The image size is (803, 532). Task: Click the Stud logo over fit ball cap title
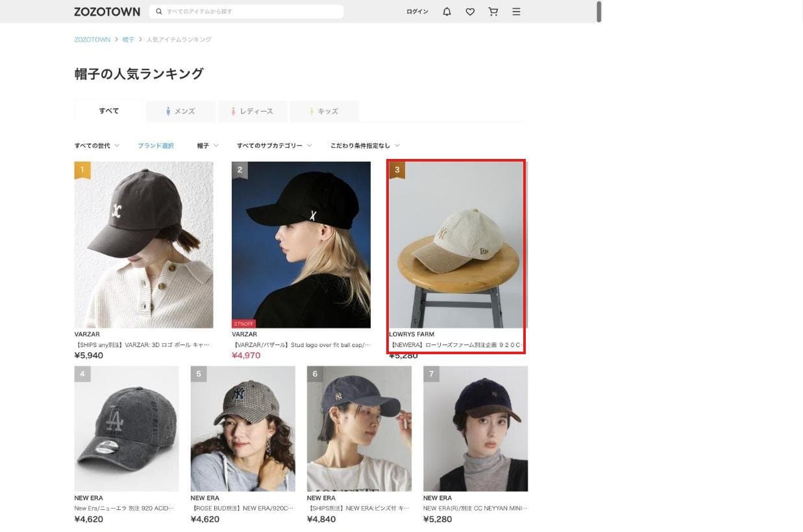[301, 345]
